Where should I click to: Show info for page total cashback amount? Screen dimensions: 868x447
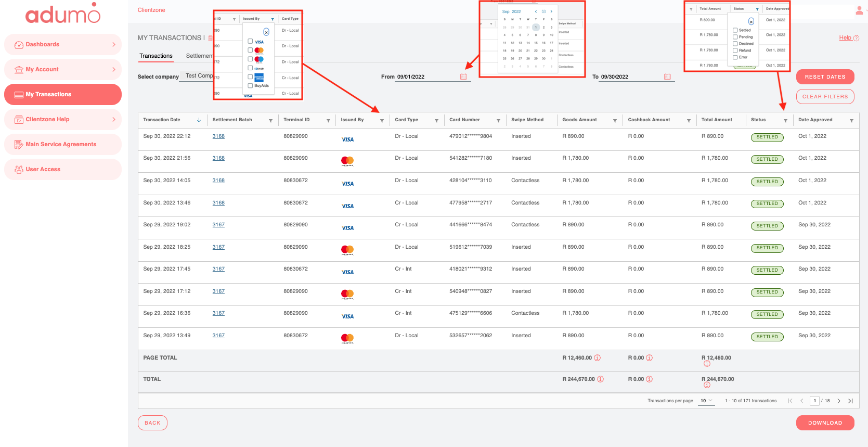[x=649, y=357]
